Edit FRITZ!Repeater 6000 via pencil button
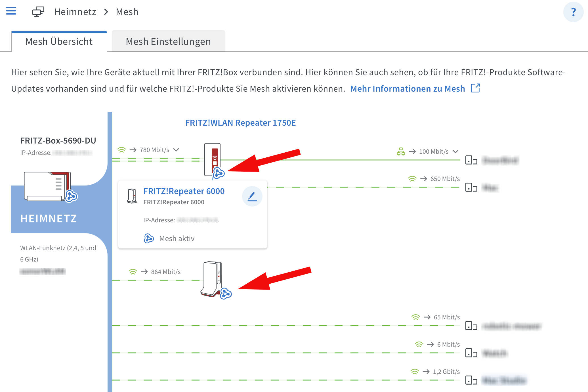 [x=252, y=196]
